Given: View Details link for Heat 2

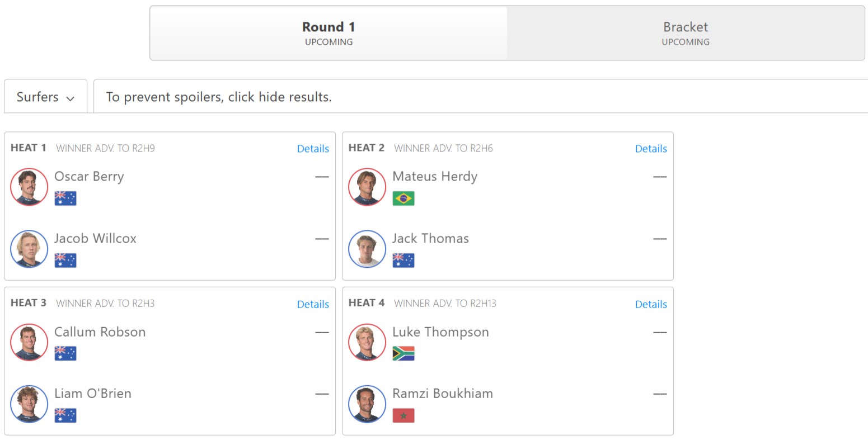Looking at the screenshot, I should coord(651,149).
